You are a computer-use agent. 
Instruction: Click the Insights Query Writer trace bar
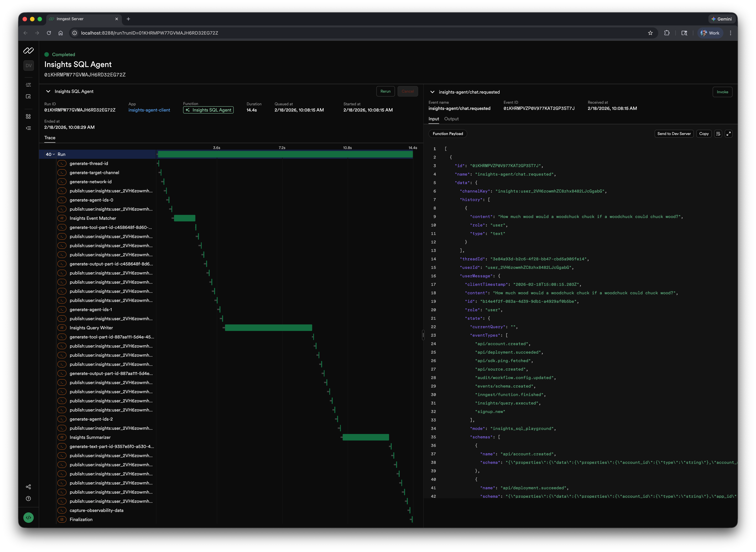(x=268, y=328)
